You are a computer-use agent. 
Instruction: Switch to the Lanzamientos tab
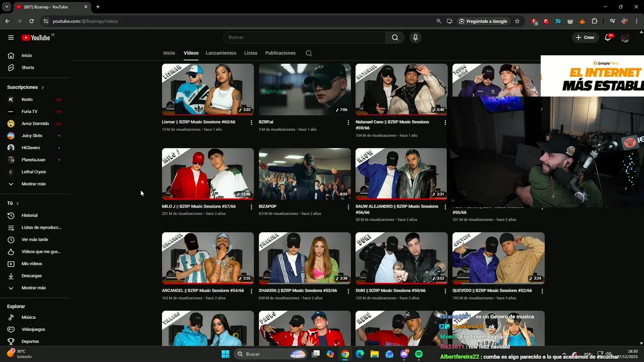click(x=221, y=53)
